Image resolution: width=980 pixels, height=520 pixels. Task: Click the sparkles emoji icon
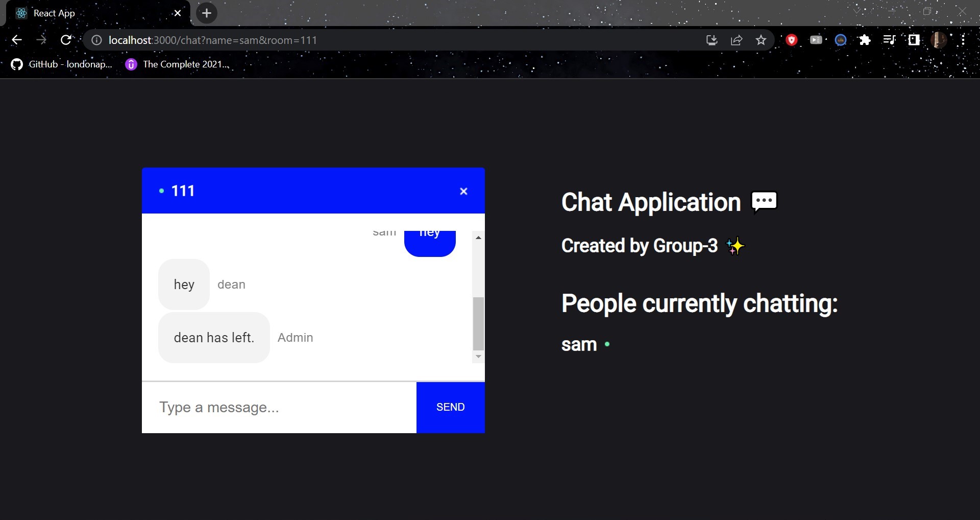[x=735, y=246]
